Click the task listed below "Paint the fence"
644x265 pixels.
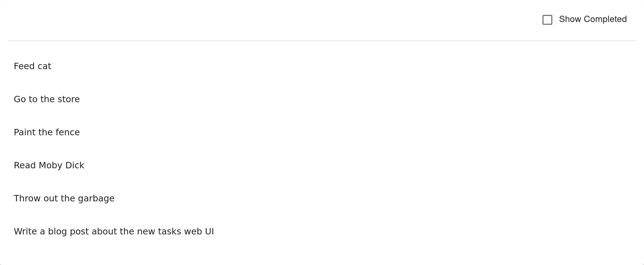click(x=49, y=165)
